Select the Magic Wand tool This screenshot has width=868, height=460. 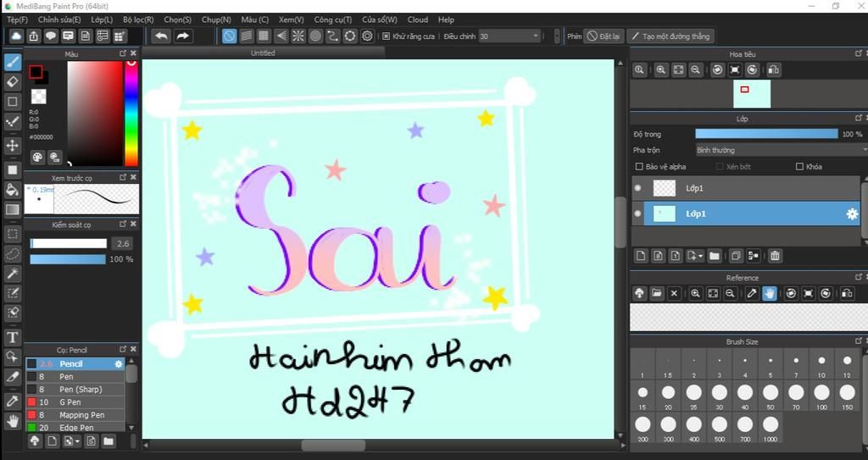point(13,274)
